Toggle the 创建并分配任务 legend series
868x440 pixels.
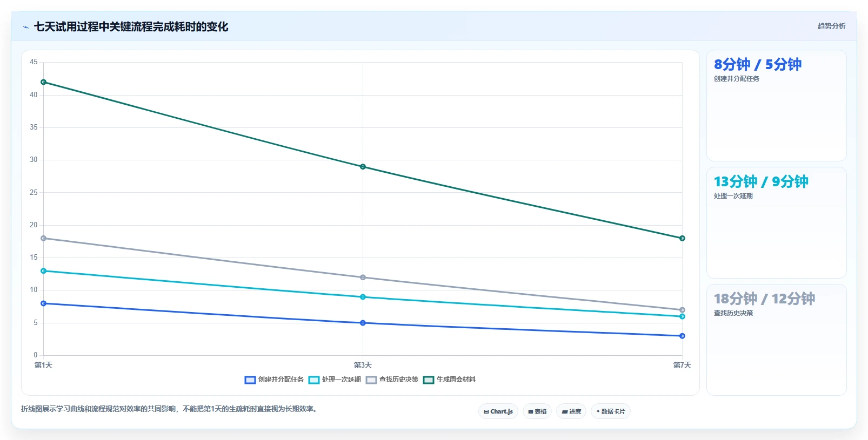pyautogui.click(x=274, y=380)
